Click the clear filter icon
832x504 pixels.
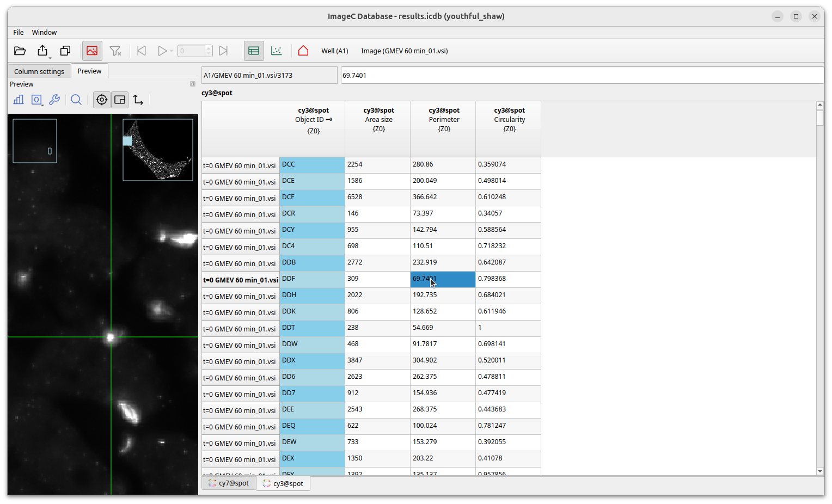tap(115, 51)
